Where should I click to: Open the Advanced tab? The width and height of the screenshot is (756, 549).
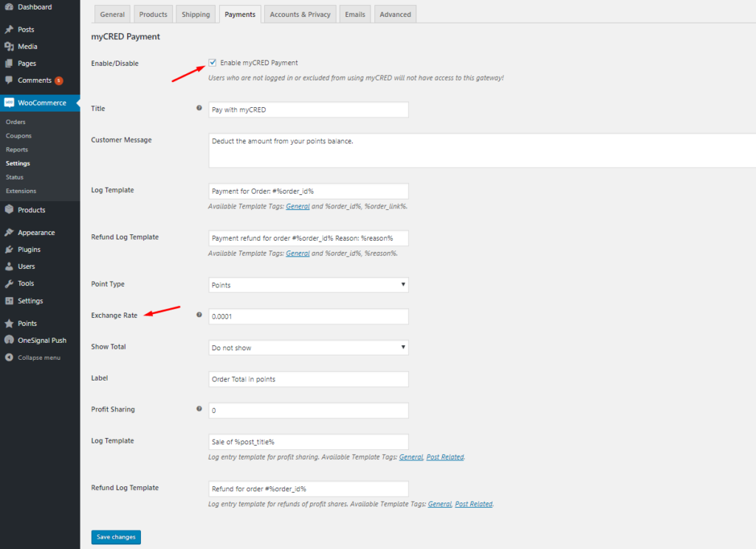click(396, 15)
